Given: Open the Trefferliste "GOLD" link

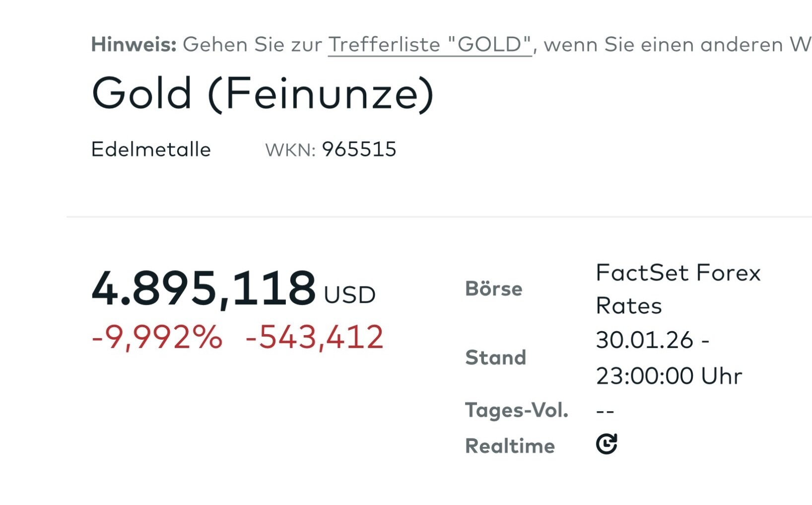Looking at the screenshot, I should pyautogui.click(x=429, y=45).
